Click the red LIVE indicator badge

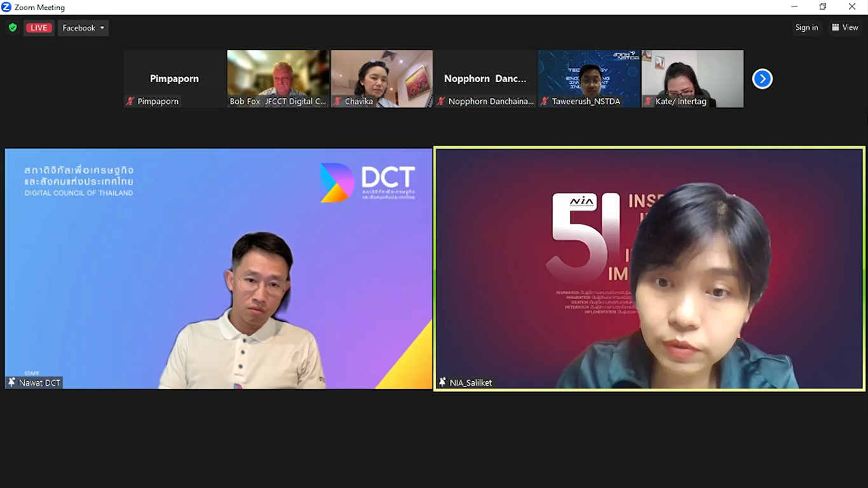click(x=39, y=28)
